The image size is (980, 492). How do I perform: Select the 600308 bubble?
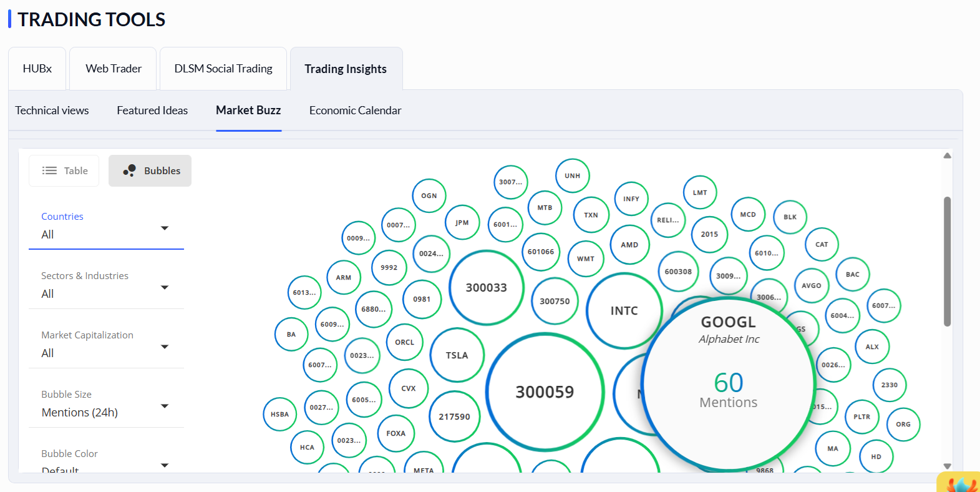(x=678, y=272)
